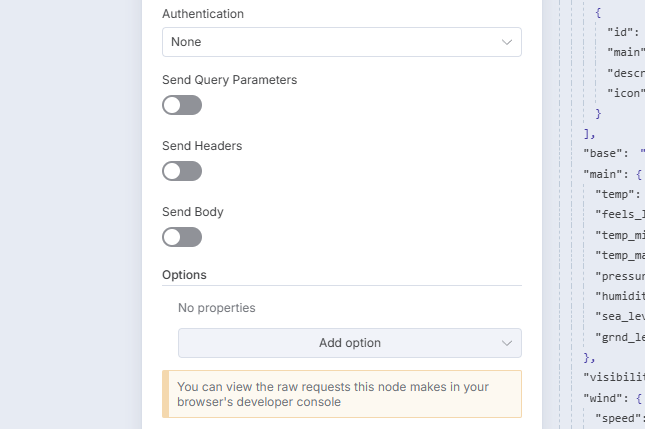Turn on the Send Headers switch

[182, 171]
